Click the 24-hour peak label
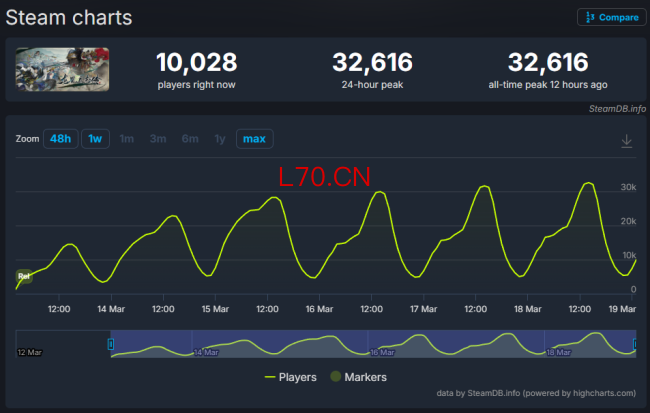 coord(372,85)
